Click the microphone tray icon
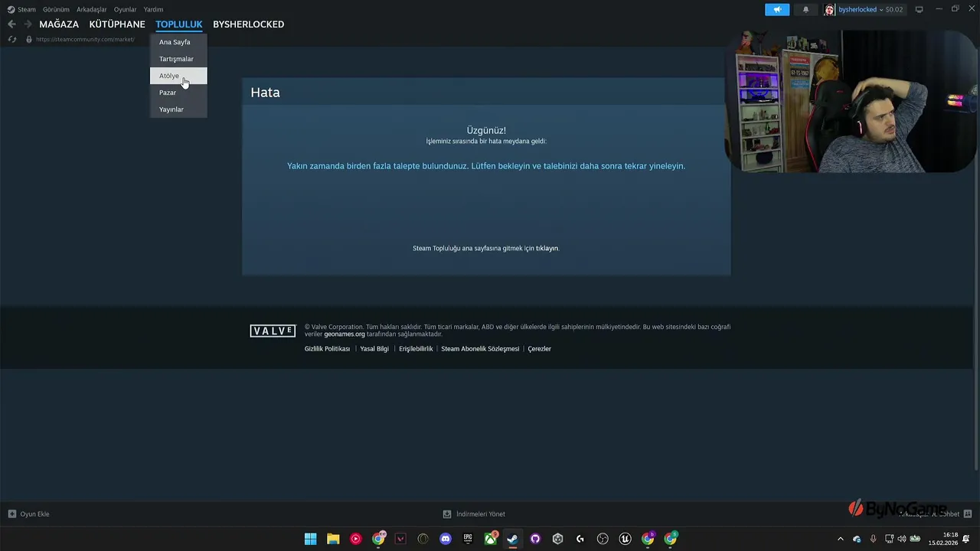 tap(873, 539)
